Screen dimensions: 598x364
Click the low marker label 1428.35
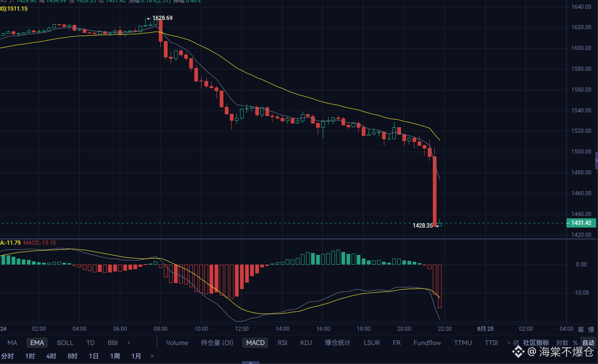423,226
